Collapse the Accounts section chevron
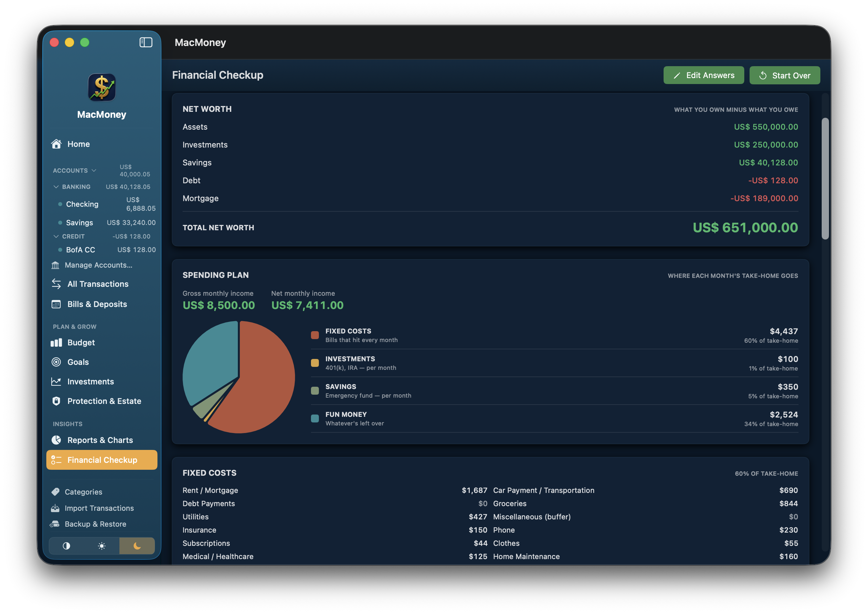Image resolution: width=868 pixels, height=614 pixels. click(94, 170)
